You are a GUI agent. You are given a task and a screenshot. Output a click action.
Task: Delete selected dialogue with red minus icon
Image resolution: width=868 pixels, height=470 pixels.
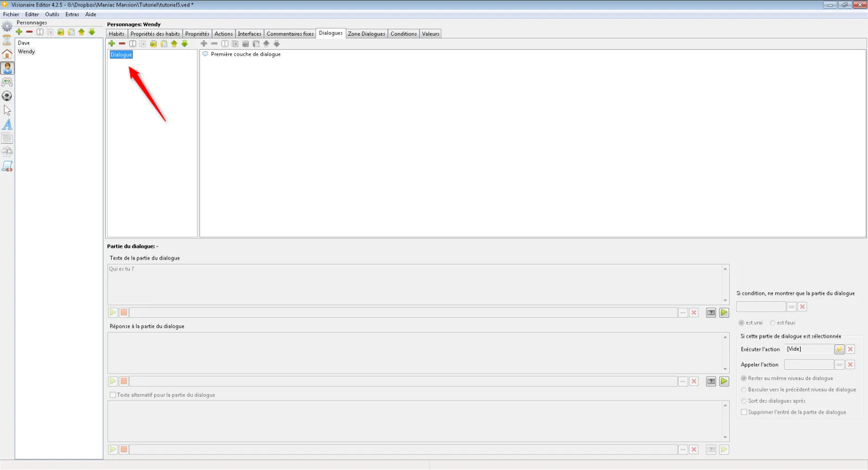[x=122, y=44]
